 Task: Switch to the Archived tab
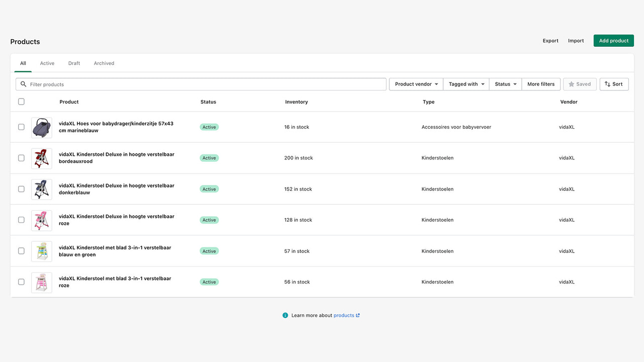tap(104, 63)
